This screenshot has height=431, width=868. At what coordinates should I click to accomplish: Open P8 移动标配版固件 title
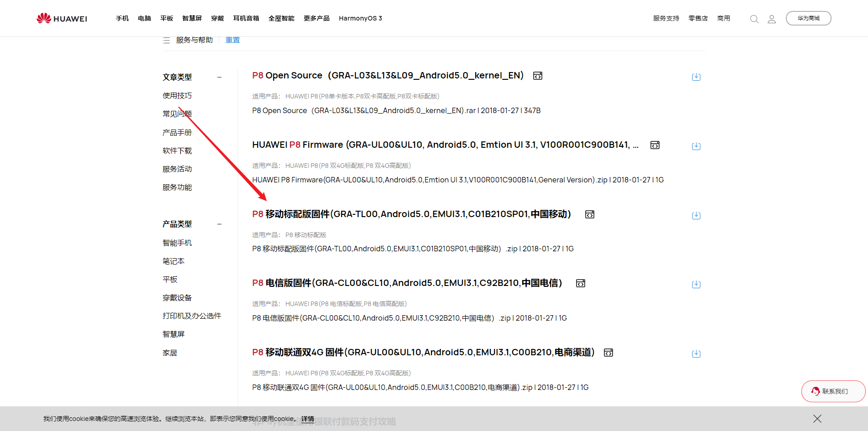411,214
